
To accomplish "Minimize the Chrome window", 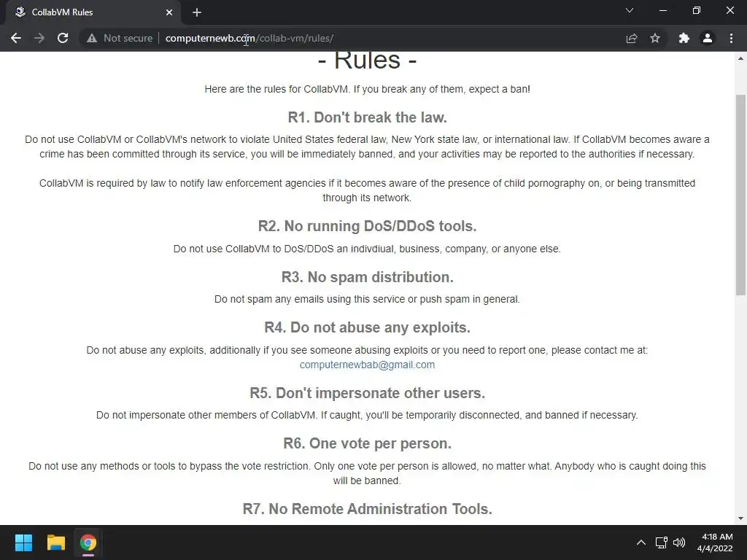I will click(662, 10).
